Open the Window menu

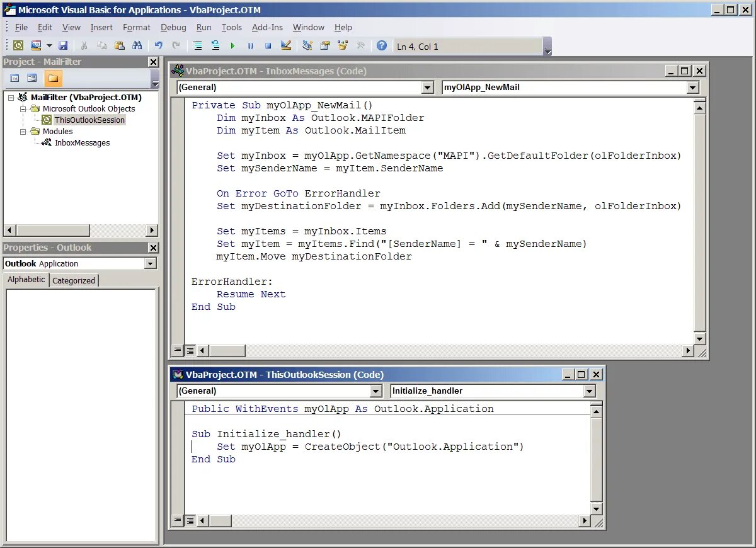click(x=309, y=27)
